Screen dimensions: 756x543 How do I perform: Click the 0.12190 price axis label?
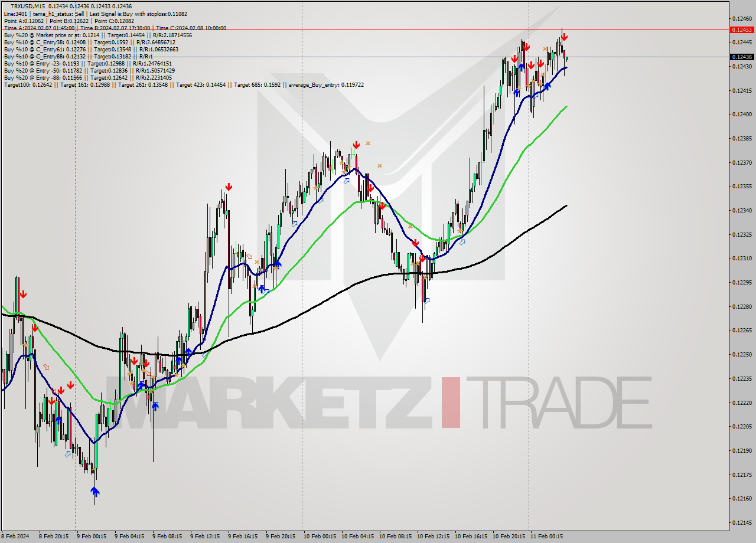pyautogui.click(x=741, y=451)
